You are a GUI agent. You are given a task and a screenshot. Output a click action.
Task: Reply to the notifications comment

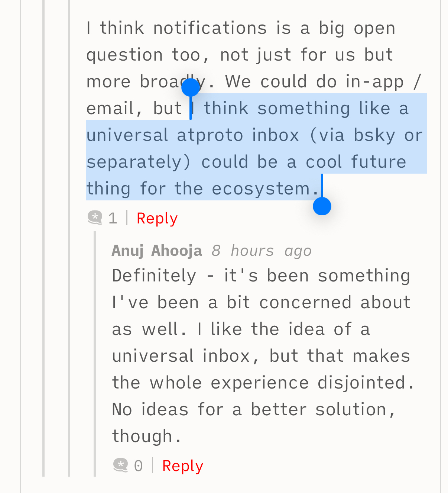(x=157, y=218)
